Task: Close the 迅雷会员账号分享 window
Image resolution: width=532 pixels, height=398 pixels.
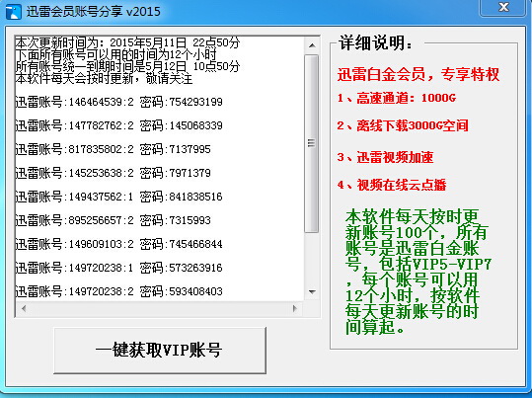Action: (502, 7)
